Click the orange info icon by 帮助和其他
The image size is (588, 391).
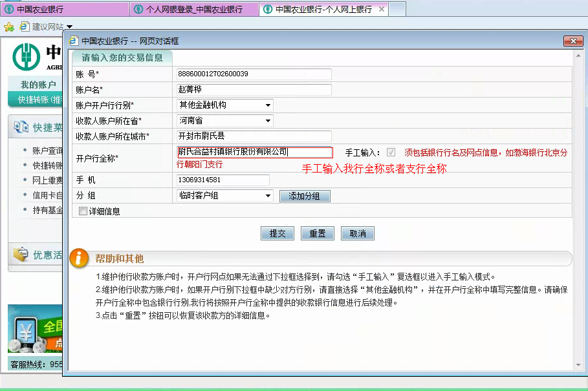click(79, 258)
